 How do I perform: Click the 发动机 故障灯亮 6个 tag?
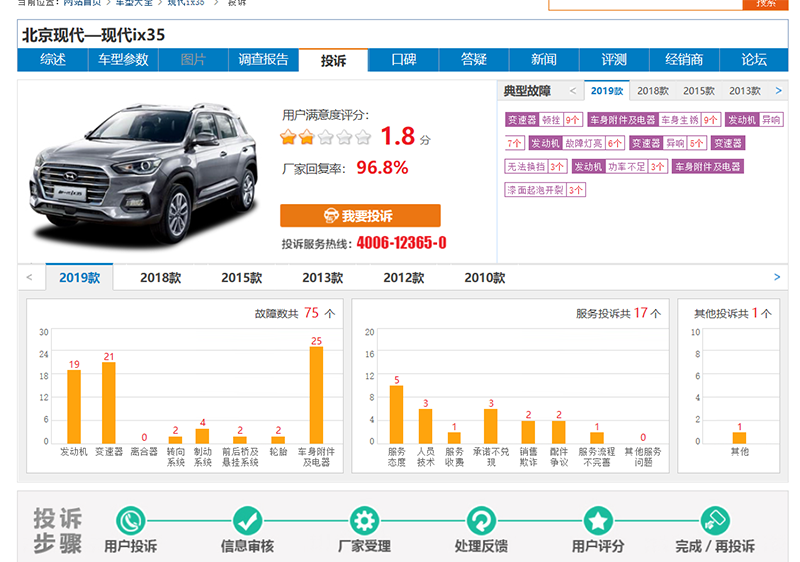coord(577,143)
